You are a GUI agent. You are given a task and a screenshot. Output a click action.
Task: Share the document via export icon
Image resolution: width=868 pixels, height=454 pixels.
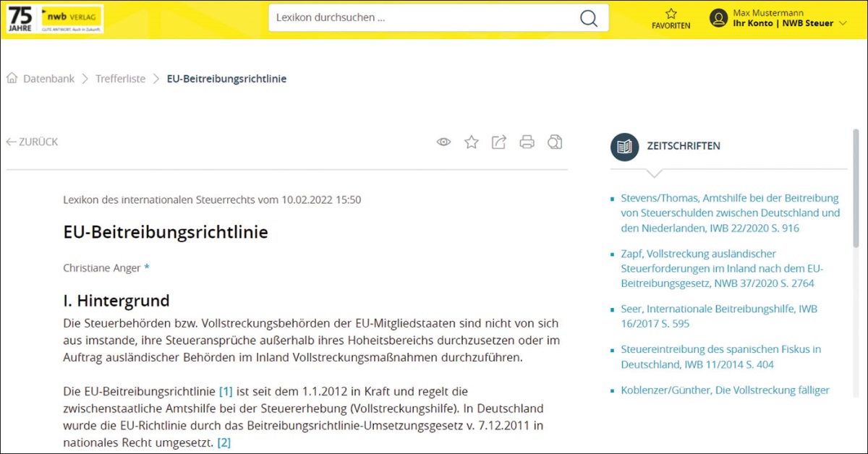[x=499, y=142]
